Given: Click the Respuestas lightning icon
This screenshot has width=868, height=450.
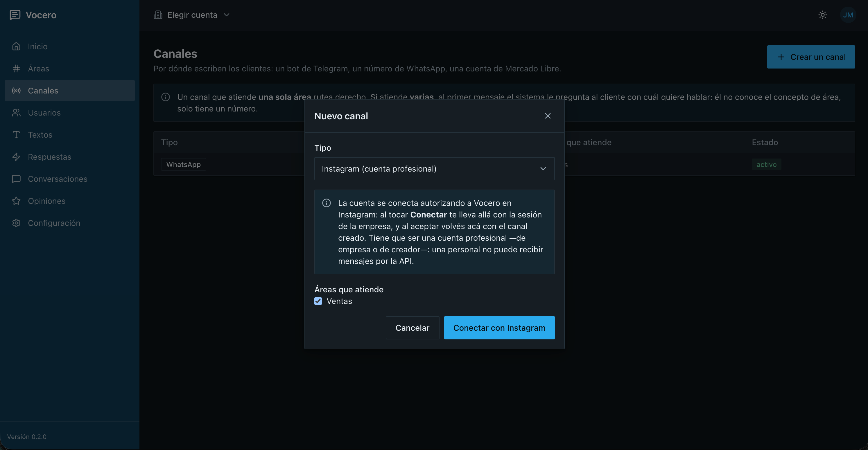Looking at the screenshot, I should (16, 156).
